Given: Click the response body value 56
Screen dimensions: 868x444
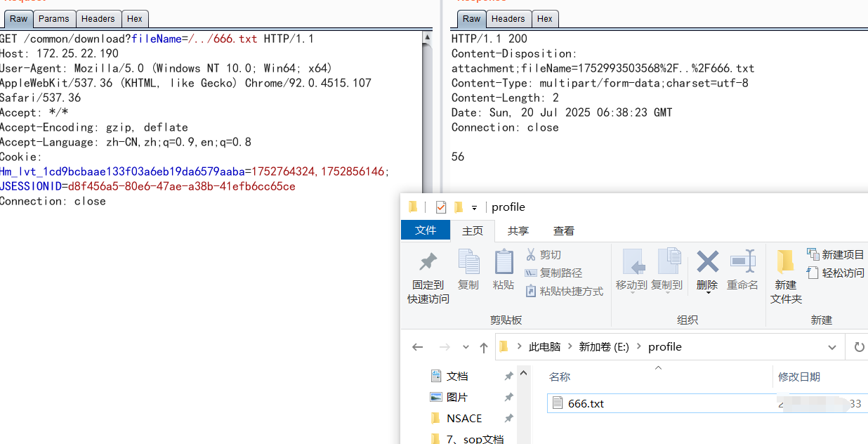Looking at the screenshot, I should [458, 157].
